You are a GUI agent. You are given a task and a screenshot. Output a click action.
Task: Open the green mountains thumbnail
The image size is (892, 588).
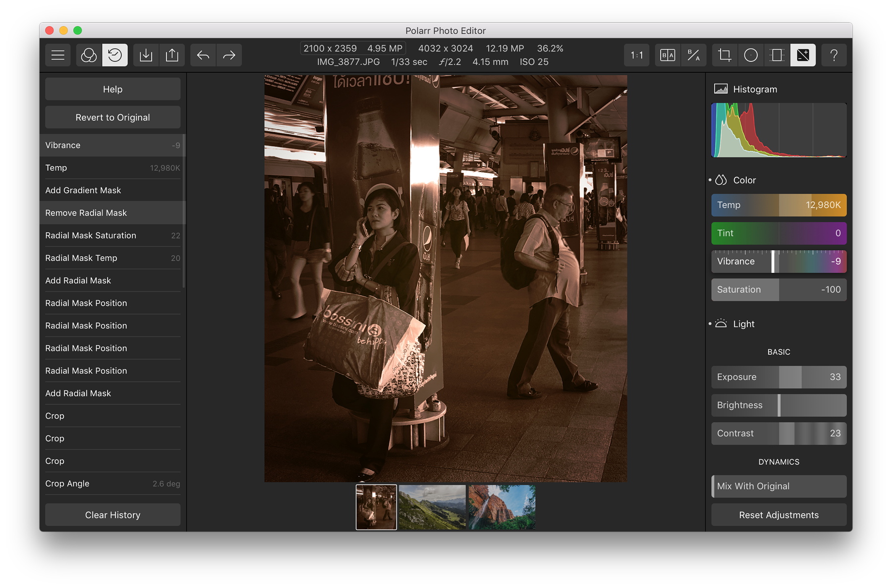432,507
